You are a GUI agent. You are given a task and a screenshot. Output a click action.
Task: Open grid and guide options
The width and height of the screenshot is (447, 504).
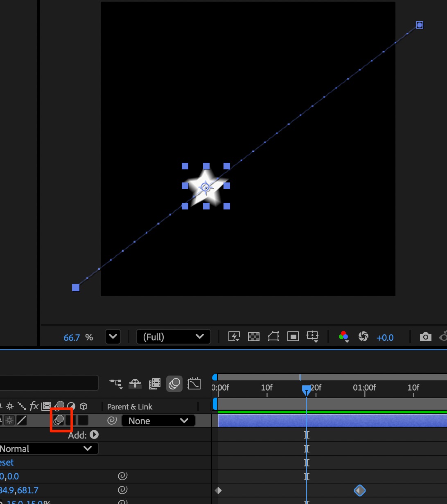click(313, 337)
